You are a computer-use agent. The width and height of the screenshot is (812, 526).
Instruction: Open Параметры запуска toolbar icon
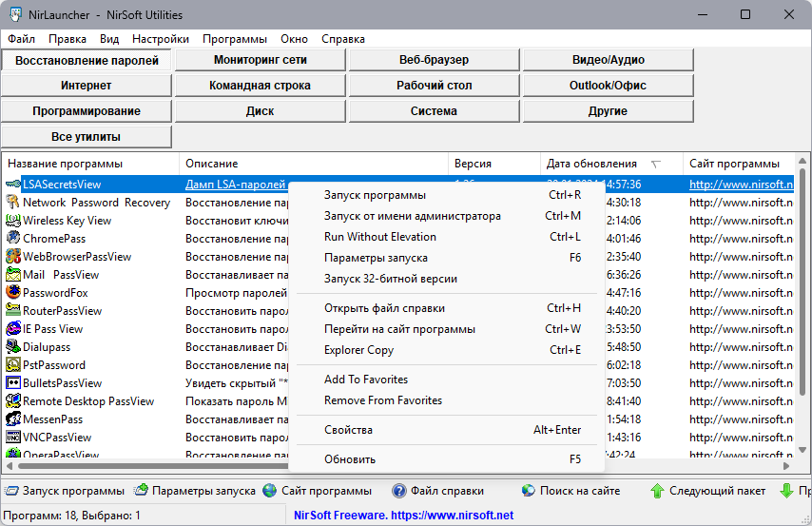(141, 490)
